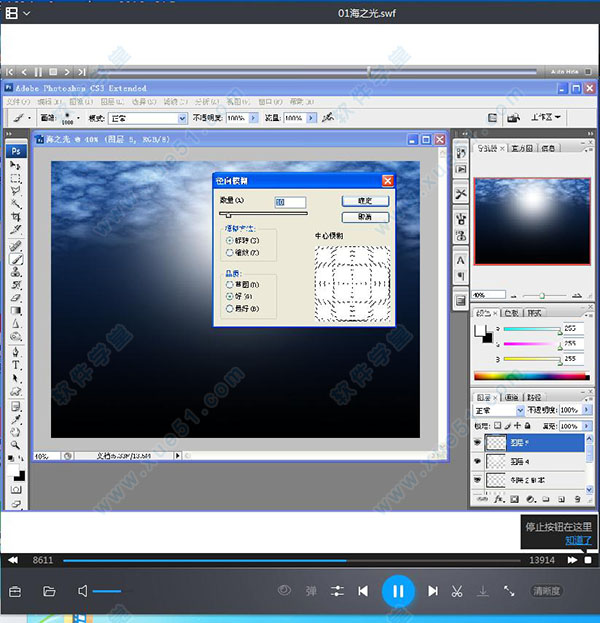Select the Polygonal Lasso tool
This screenshot has height=623, width=600.
16,191
